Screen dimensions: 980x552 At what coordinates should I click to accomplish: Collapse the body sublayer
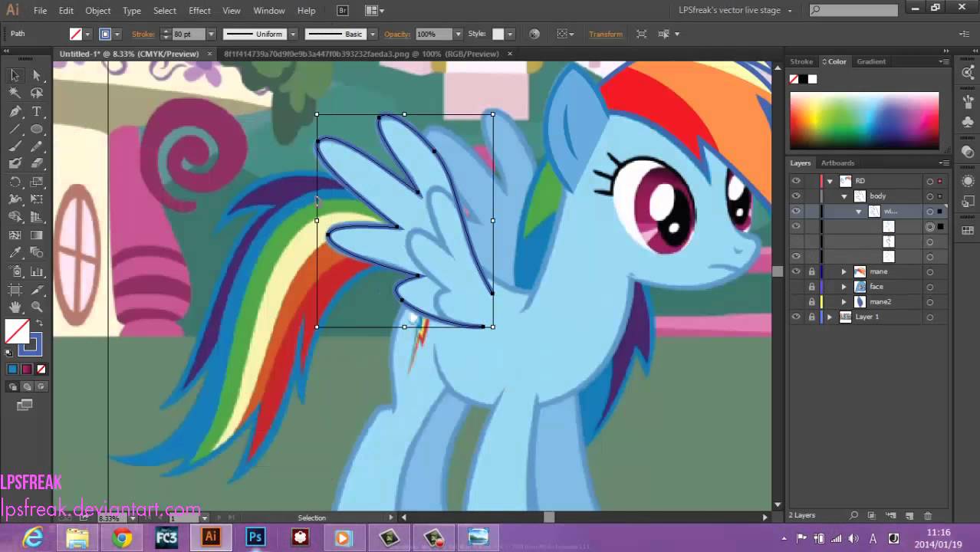(844, 196)
